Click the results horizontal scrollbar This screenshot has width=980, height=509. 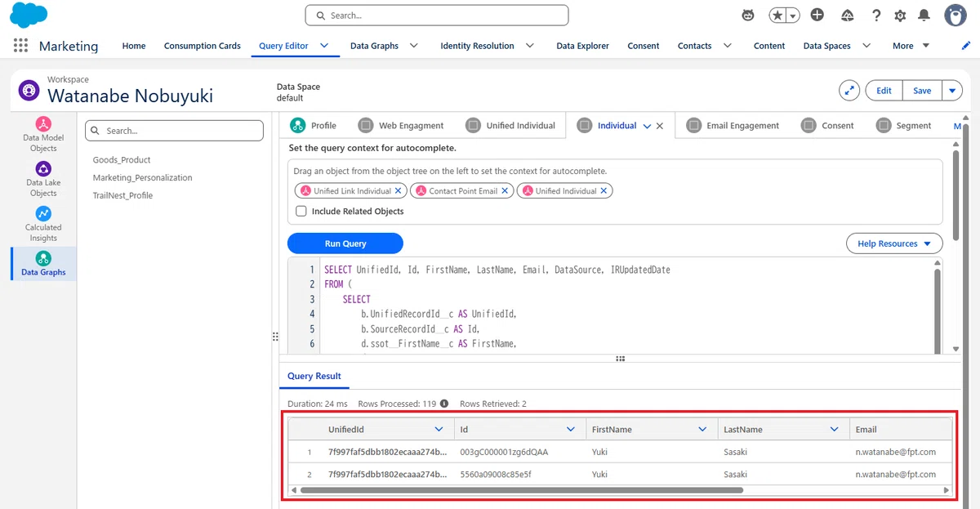point(522,490)
